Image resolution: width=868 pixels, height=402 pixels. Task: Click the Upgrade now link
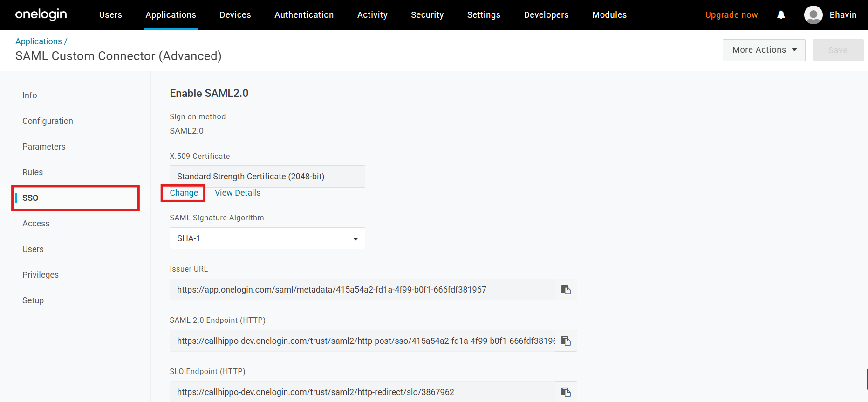click(731, 15)
